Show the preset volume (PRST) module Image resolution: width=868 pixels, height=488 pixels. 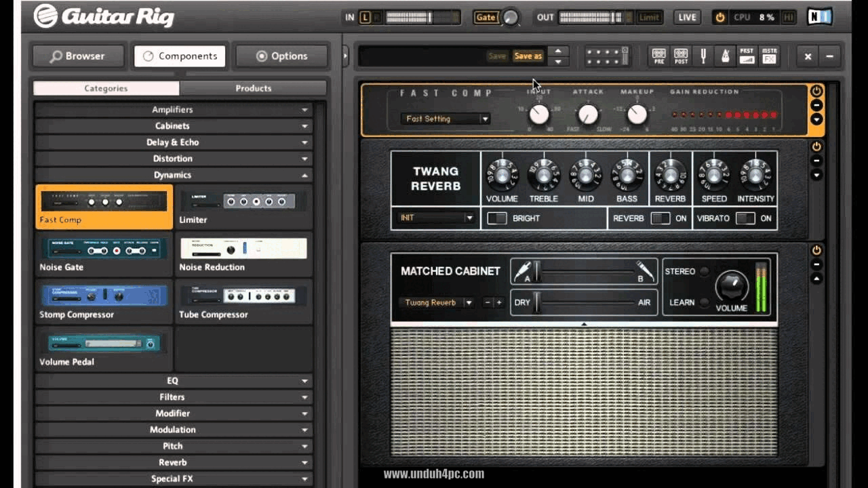[x=747, y=56]
